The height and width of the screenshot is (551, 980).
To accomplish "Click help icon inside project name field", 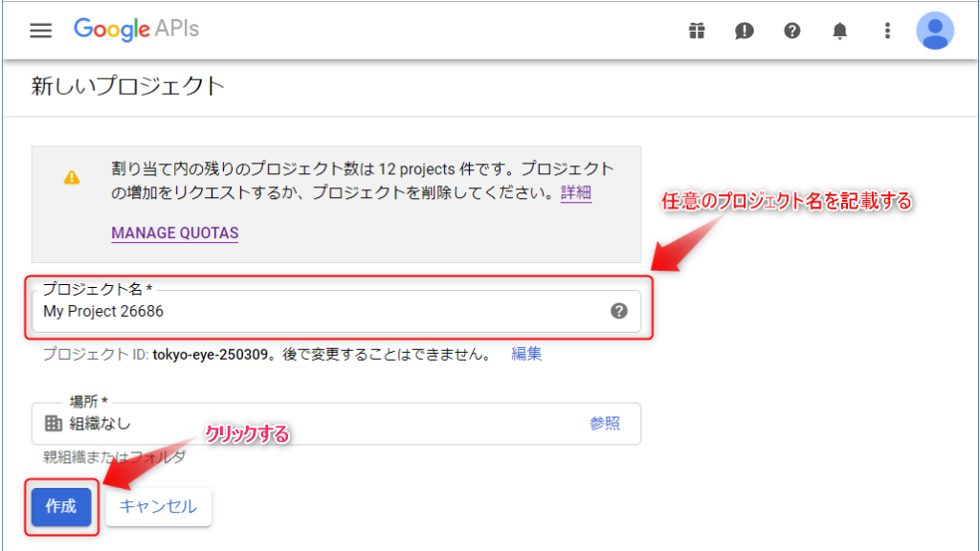I will pos(619,311).
